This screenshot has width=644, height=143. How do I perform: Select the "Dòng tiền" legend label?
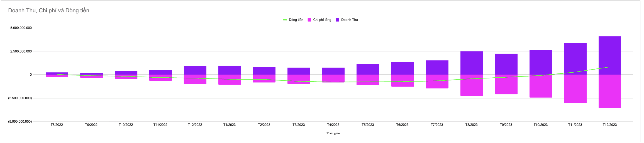(296, 20)
